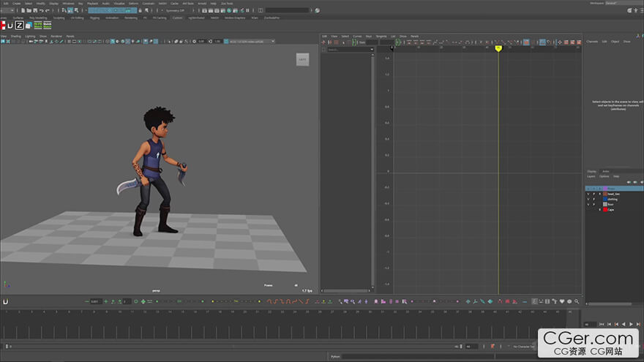Switch to the Rigging shelf tab
The height and width of the screenshot is (362, 644).
(x=94, y=18)
